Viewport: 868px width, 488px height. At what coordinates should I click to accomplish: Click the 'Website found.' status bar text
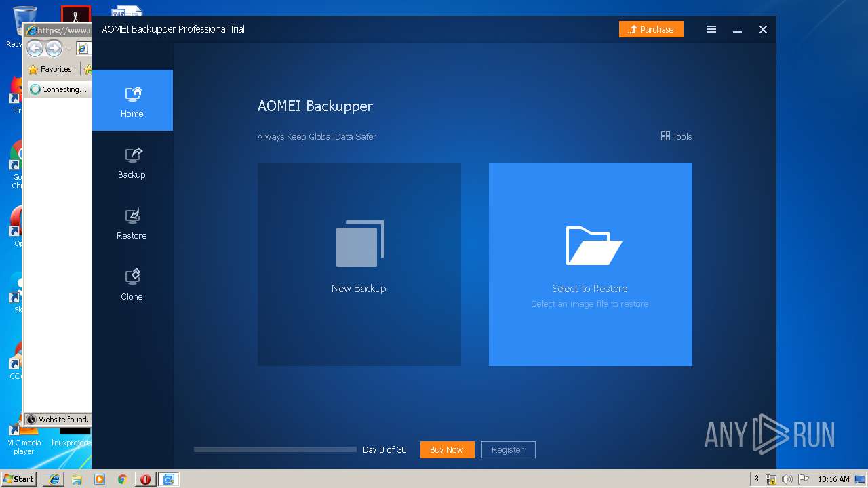[x=63, y=420]
